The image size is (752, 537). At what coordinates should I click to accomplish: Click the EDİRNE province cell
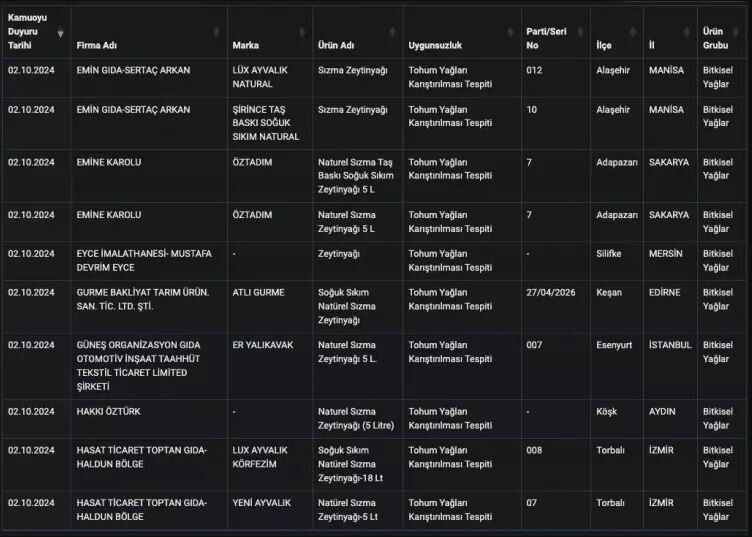pos(664,292)
